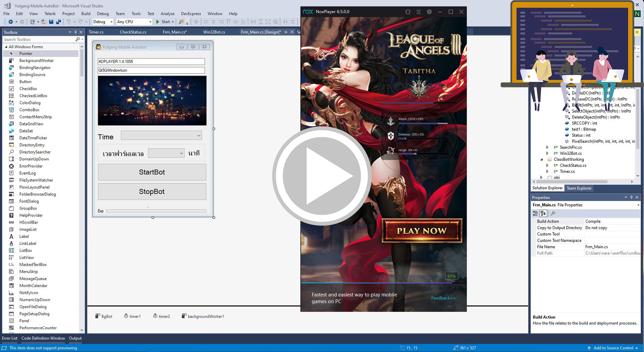This screenshot has height=352, width=644.
Task: Click the Navigate Backward arrow in toolbar
Action: pos(11,22)
